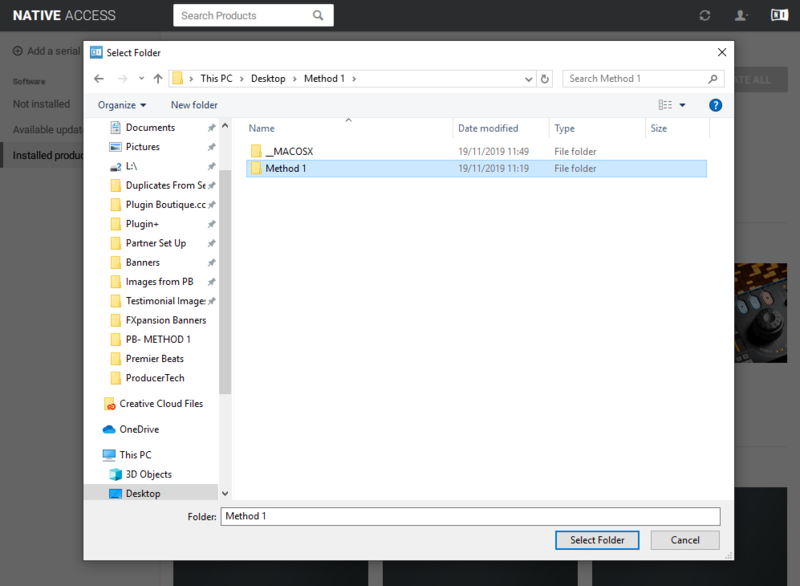Screen dimensions: 800x586
Task: Click the magnifier icon in Search Products
Action: [318, 16]
